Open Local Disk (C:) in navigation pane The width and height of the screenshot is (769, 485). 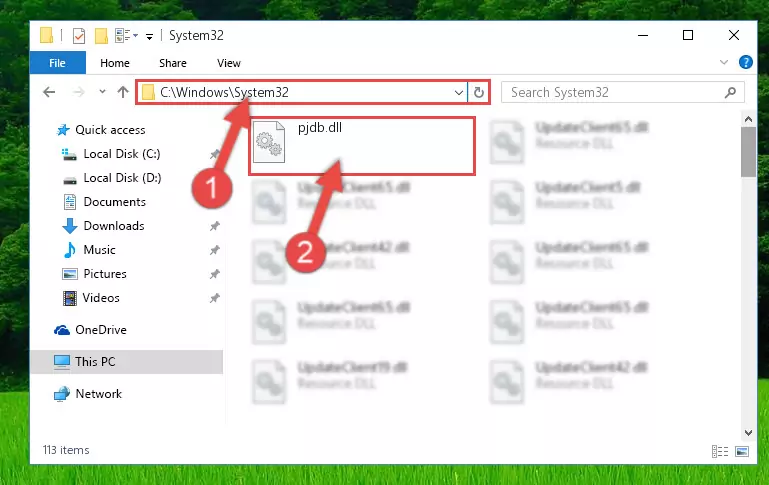pyautogui.click(x=122, y=154)
